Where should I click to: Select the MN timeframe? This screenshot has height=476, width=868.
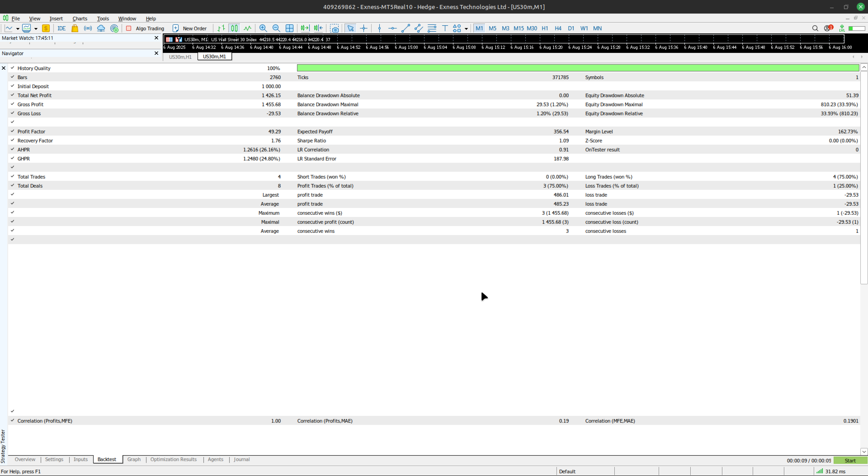click(597, 28)
